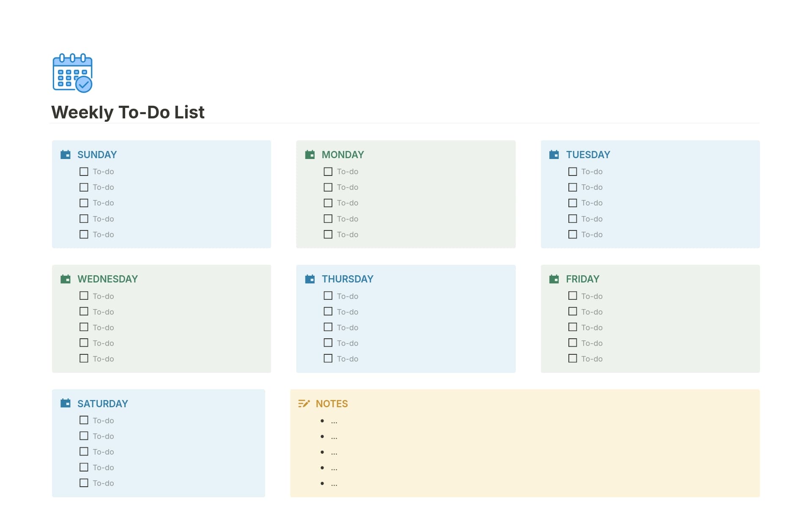Image resolution: width=812 pixels, height=507 pixels.
Task: Click the calendar icon next to MONDAY
Action: [310, 155]
